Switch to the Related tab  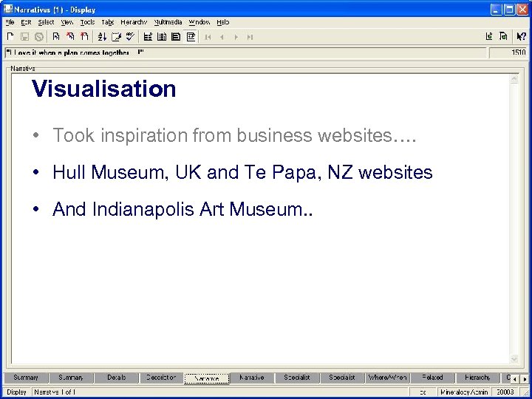pos(432,378)
